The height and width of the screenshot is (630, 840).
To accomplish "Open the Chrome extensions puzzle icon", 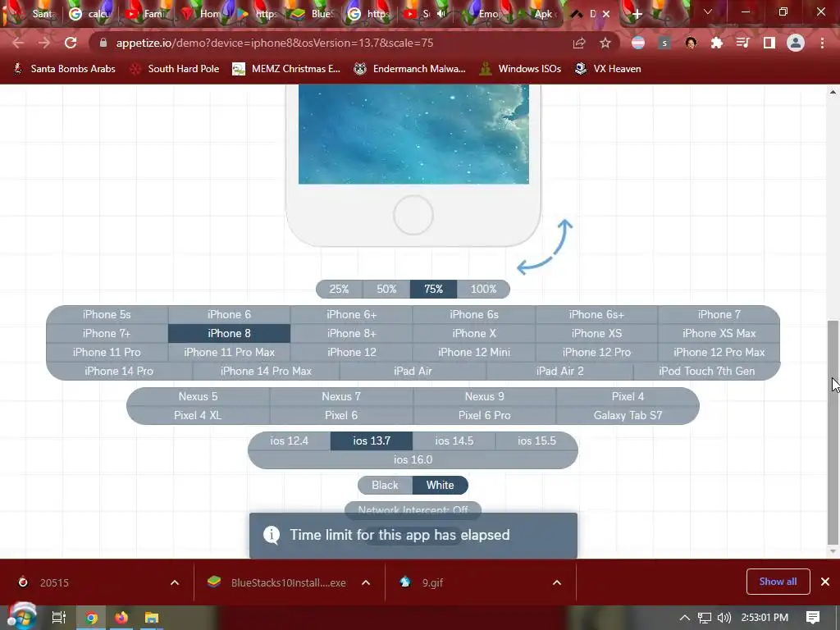I will tap(716, 43).
